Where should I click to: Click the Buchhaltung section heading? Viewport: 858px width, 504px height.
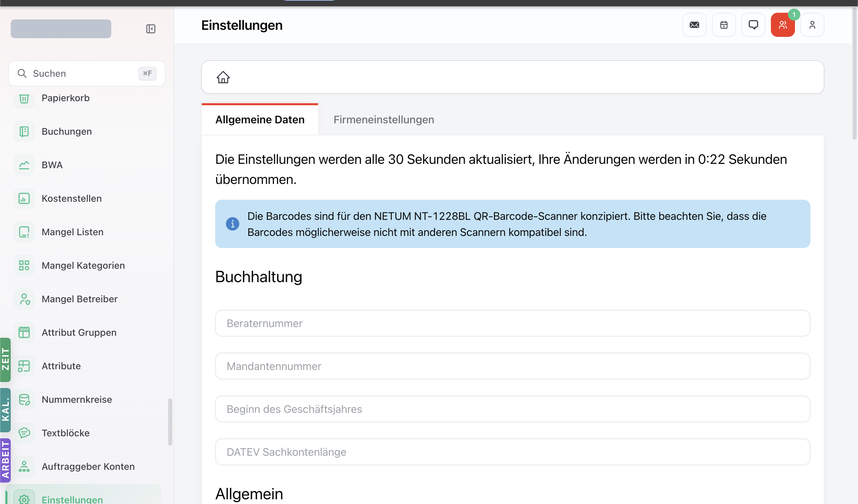259,276
